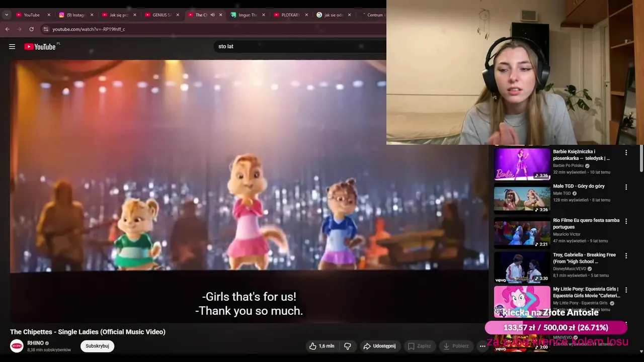Mute the tab via its speaker icon
Screen dimensions: 644x362
point(212,15)
